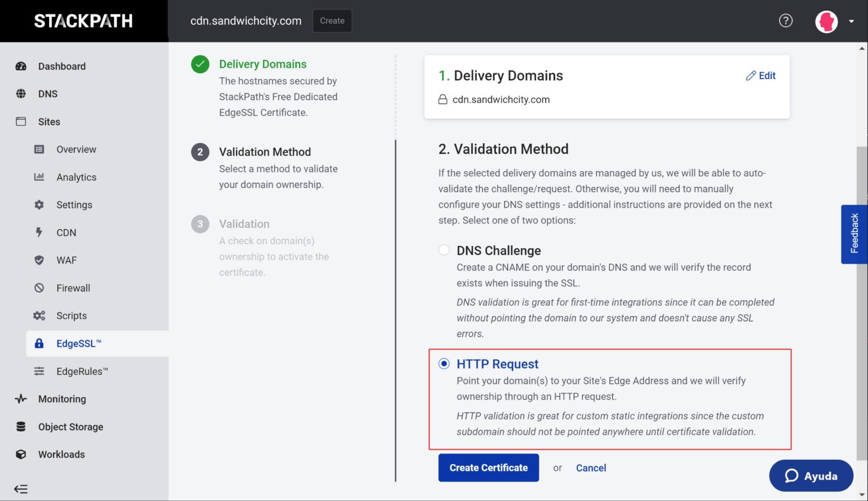Click the user avatar icon
The height and width of the screenshot is (501, 868).
(826, 21)
